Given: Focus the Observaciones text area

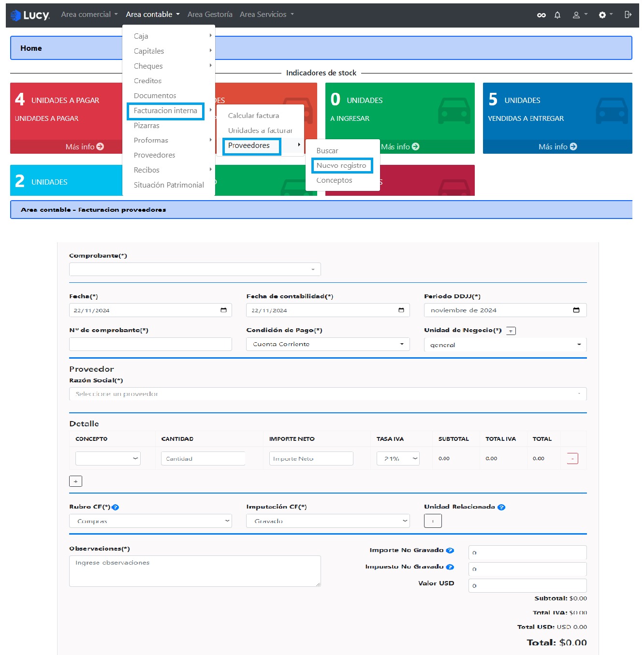Looking at the screenshot, I should point(195,571).
